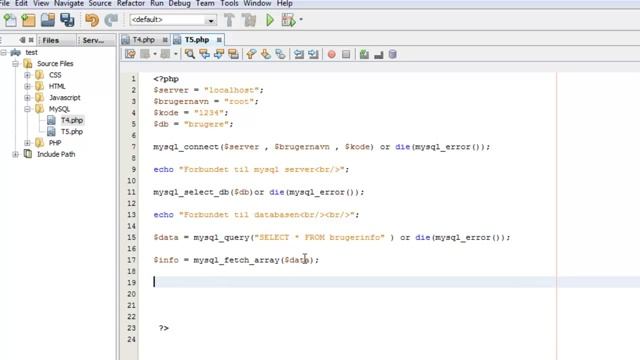Screen dimensions: 640x360
Task: Close the T5.php editor tab
Action: click(x=219, y=40)
